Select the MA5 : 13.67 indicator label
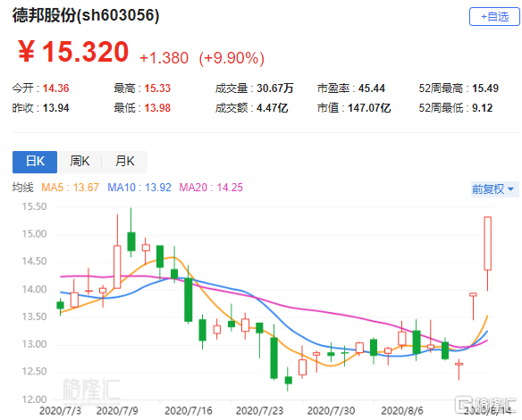 pyautogui.click(x=70, y=188)
